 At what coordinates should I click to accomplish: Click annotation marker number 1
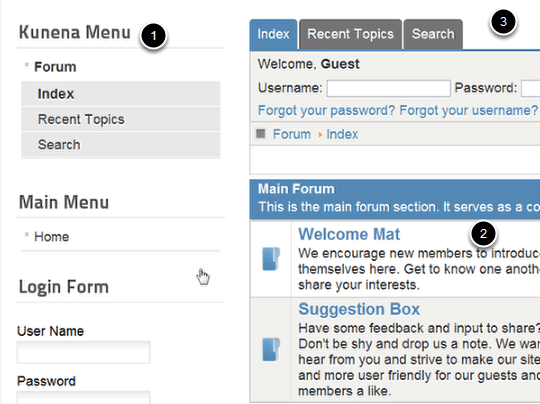click(153, 36)
